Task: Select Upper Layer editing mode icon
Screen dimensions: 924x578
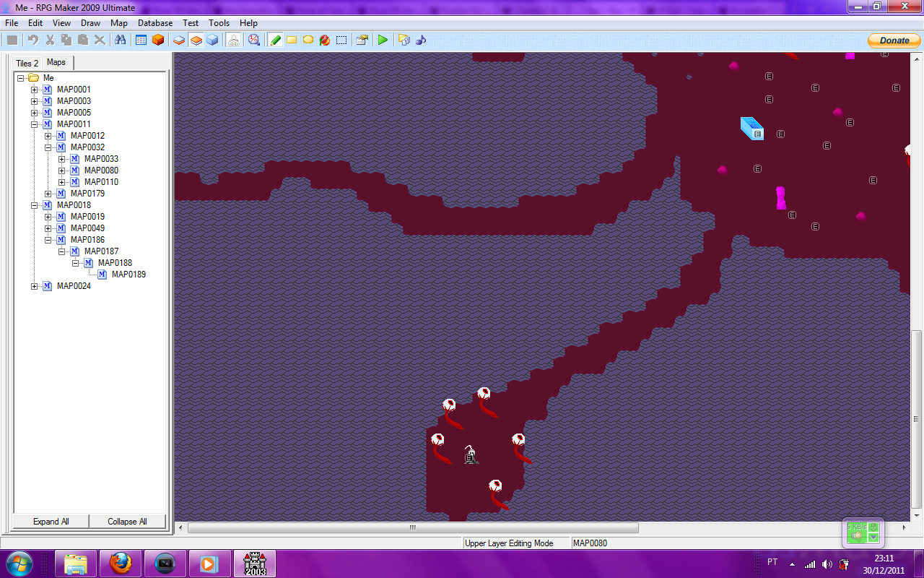Action: coord(196,40)
